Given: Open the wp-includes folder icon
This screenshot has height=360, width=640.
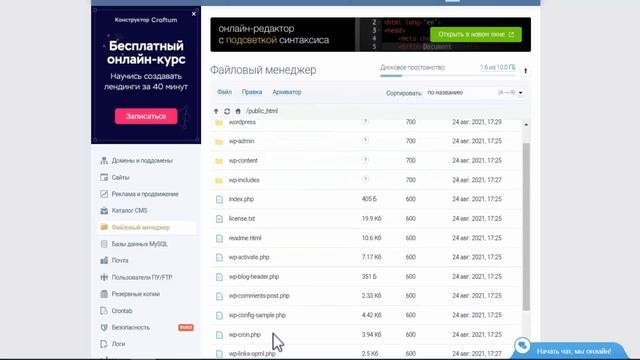Looking at the screenshot, I should click(219, 180).
